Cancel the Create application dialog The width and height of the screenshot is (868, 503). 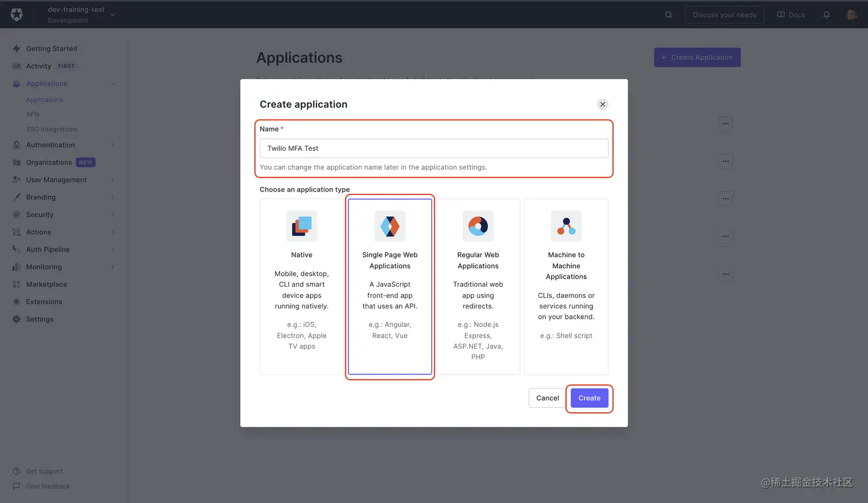click(x=547, y=397)
